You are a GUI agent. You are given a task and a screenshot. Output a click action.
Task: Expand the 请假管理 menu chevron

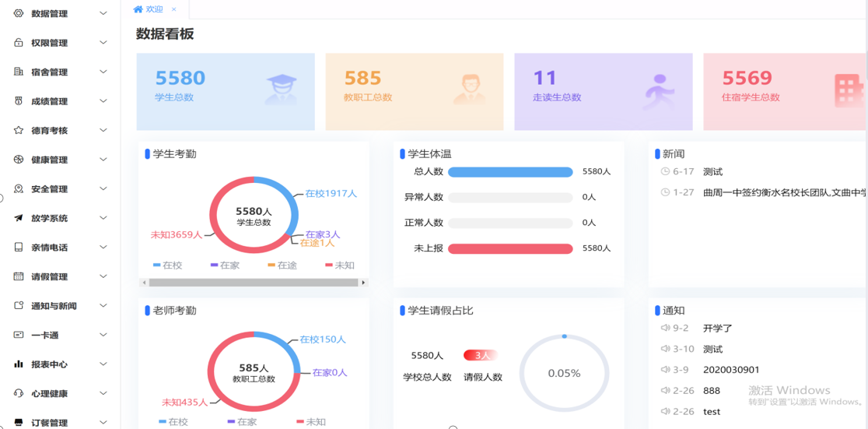[103, 276]
